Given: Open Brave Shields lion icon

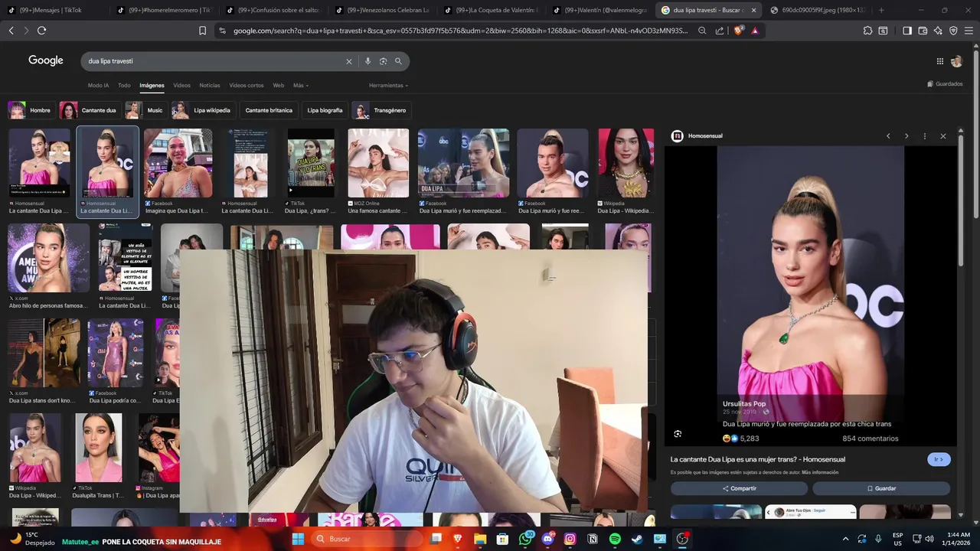Looking at the screenshot, I should (x=738, y=31).
